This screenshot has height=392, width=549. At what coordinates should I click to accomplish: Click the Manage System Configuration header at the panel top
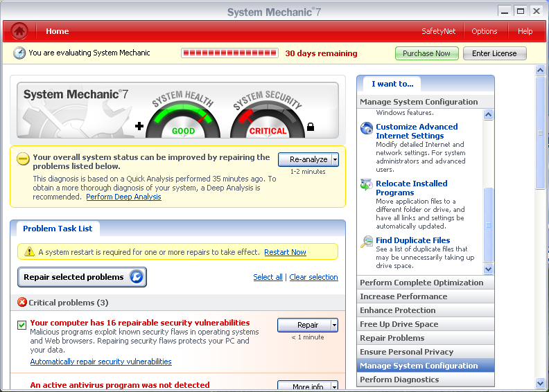click(426, 102)
